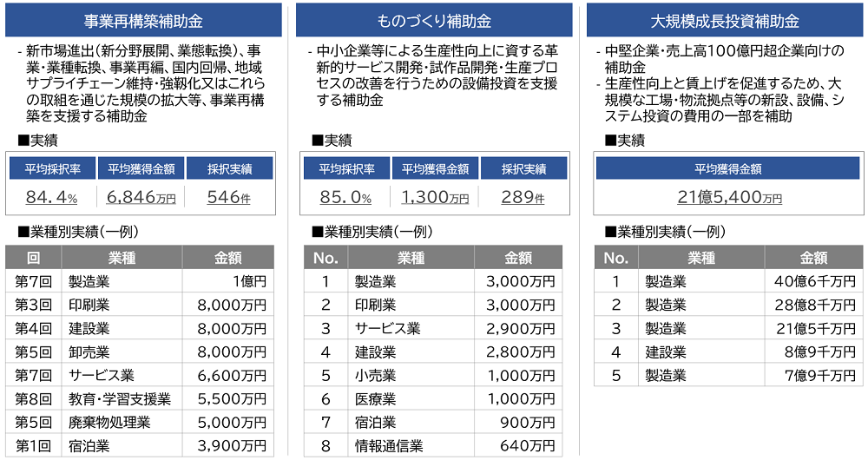The height and width of the screenshot is (460, 868).
Task: Select the 小売業 industry cell
Action: pyautogui.click(x=411, y=375)
